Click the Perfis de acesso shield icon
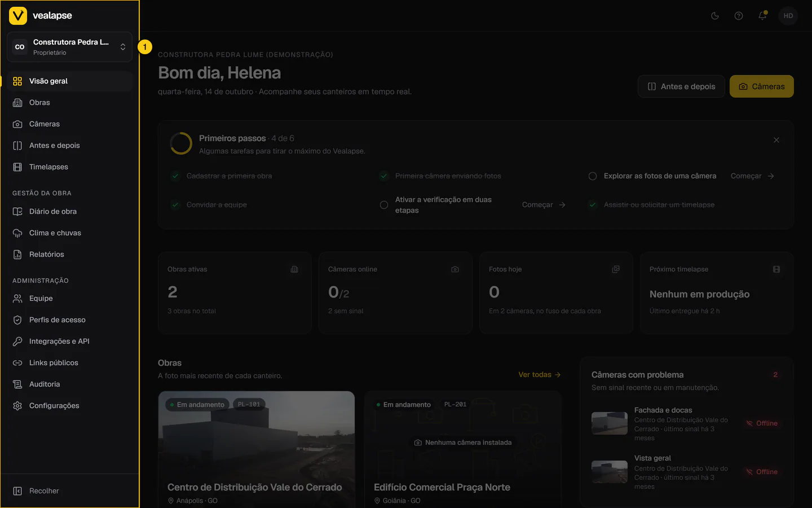 [17, 320]
